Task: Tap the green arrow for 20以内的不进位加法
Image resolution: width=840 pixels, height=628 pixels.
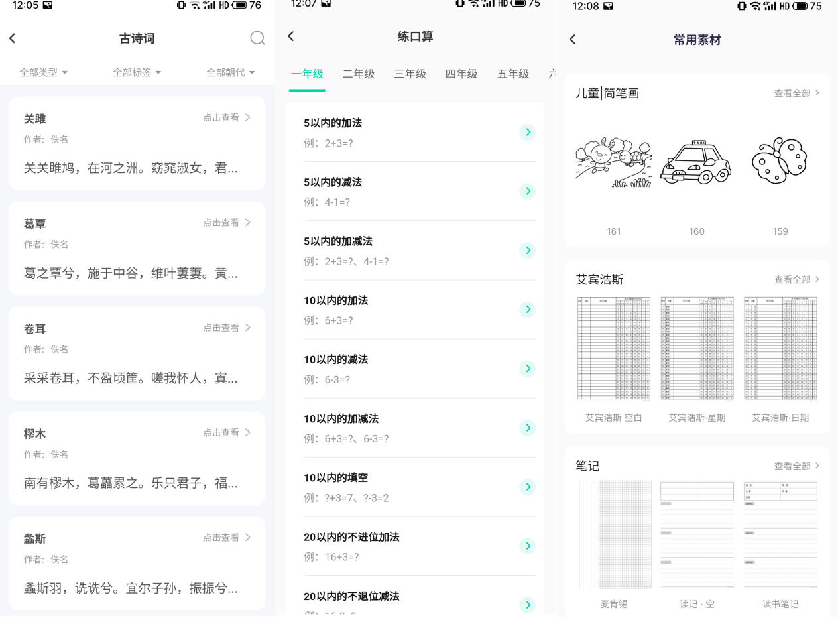Action: [527, 546]
